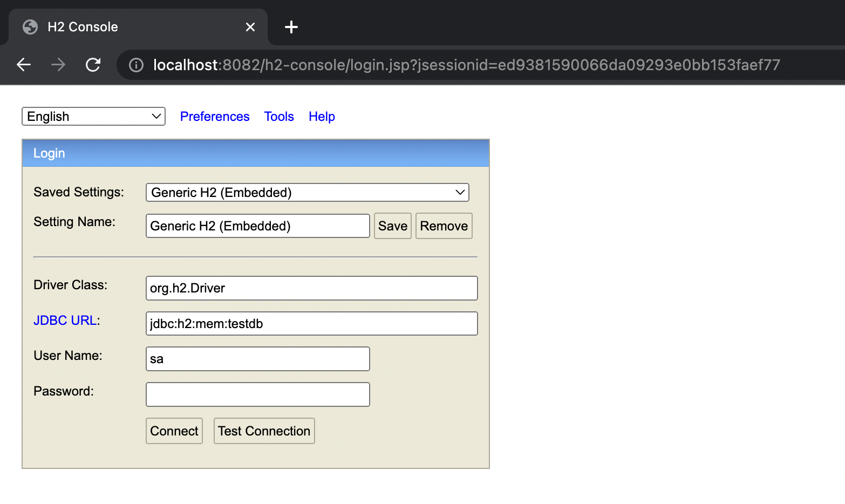
Task: Focus the Password field
Action: tap(258, 394)
